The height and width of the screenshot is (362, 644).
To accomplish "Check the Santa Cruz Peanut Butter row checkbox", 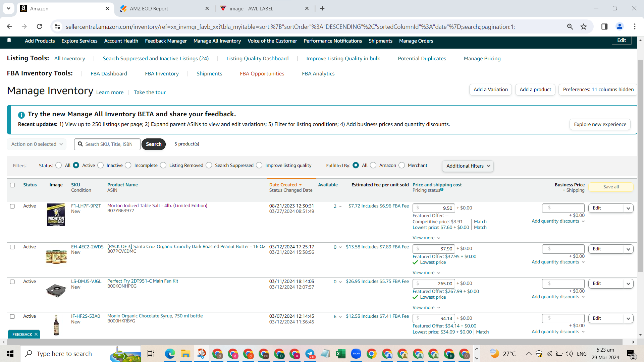I will [12, 247].
